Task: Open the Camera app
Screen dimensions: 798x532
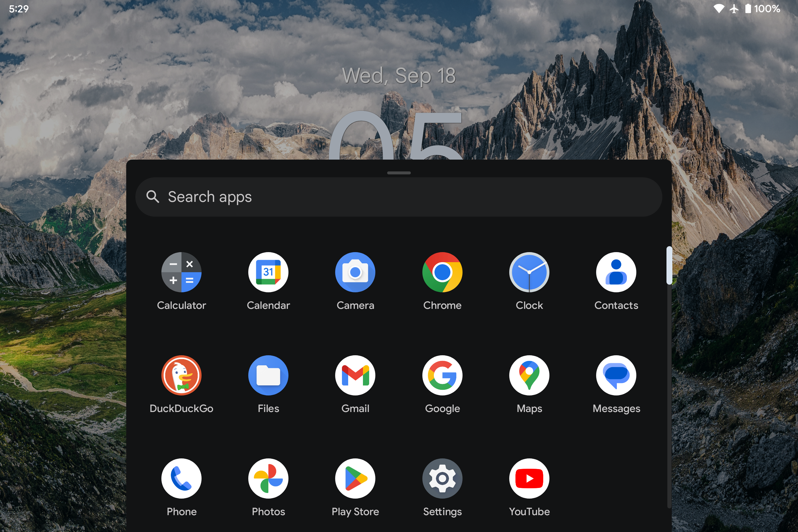Action: [355, 272]
